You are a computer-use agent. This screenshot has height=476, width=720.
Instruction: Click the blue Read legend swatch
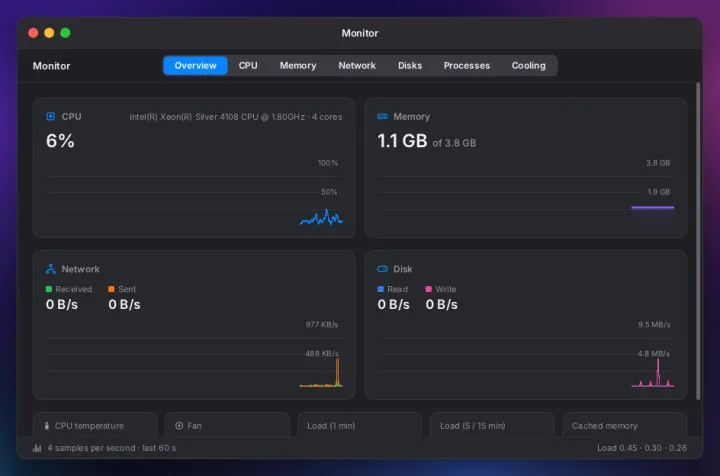(380, 289)
